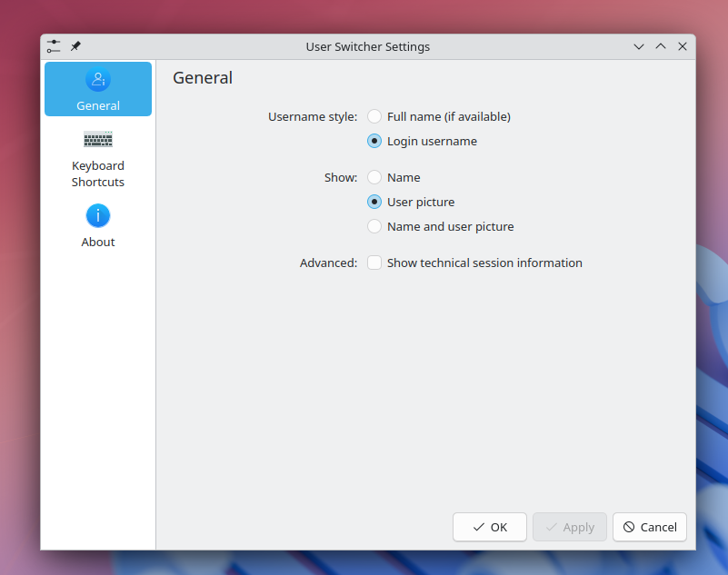This screenshot has height=575, width=728.
Task: Maximize the User Switcher Settings window
Action: coord(661,46)
